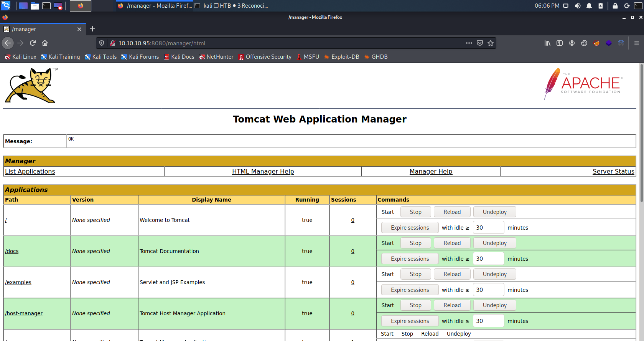Image resolution: width=644 pixels, height=341 pixels.
Task: Open the volume control in the system tray
Action: [x=578, y=6]
